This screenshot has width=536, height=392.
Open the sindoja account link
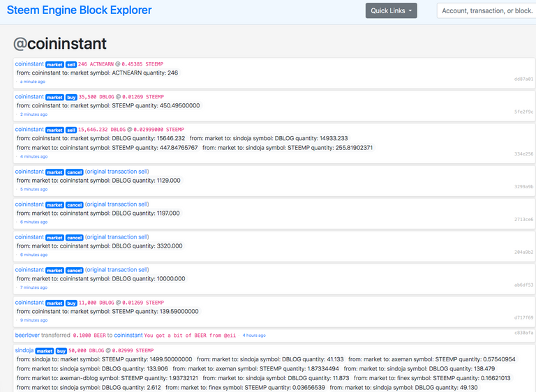24,351
